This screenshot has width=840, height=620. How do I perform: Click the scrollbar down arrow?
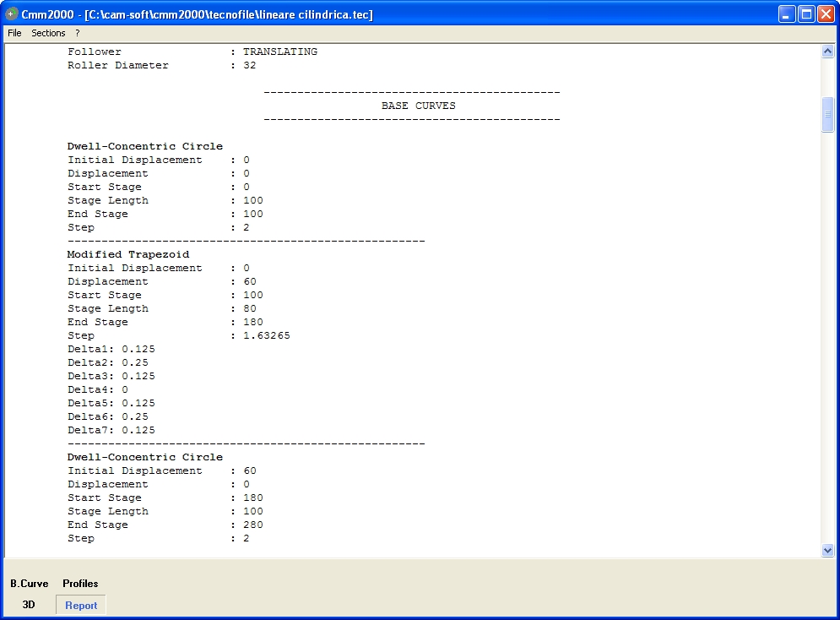coord(827,551)
